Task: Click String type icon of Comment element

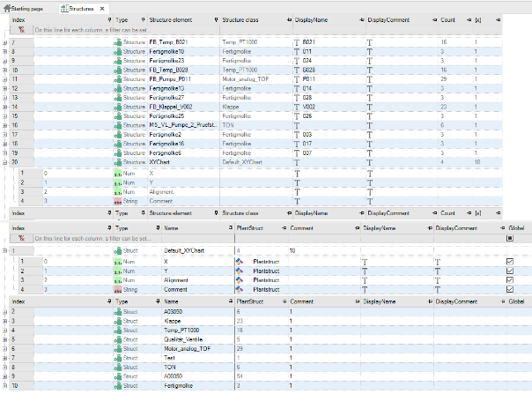Action: tap(118, 201)
